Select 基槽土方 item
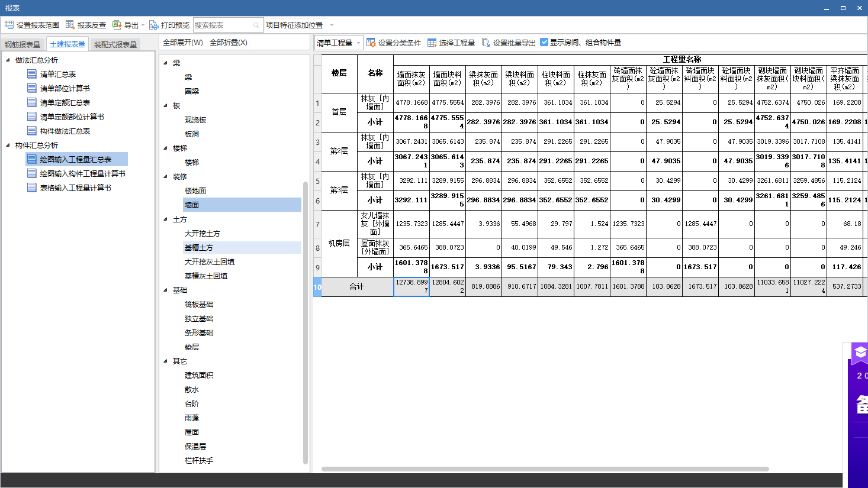Screen dimensions: 868x488 click(242, 247)
